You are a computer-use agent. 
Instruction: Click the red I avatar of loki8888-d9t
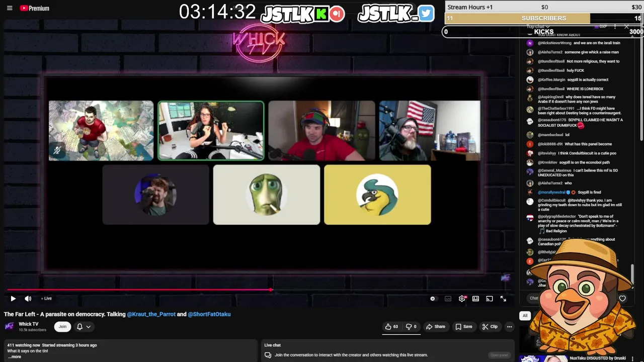[x=530, y=144]
